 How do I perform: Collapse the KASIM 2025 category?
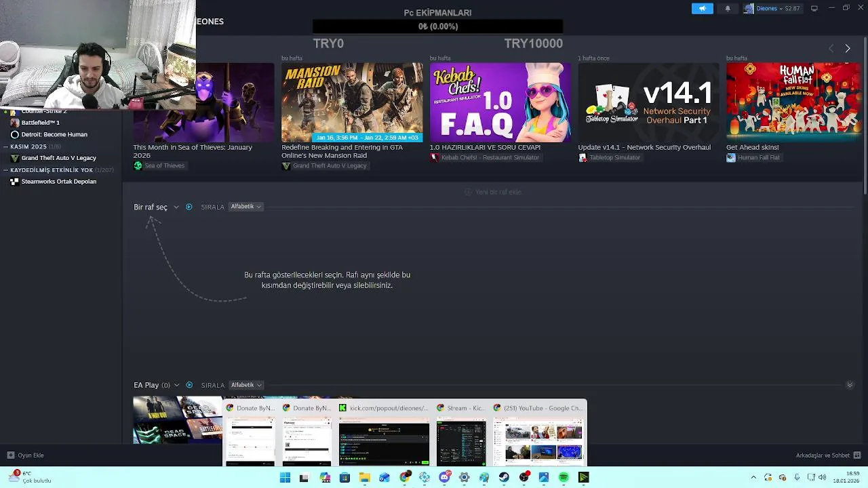point(5,146)
